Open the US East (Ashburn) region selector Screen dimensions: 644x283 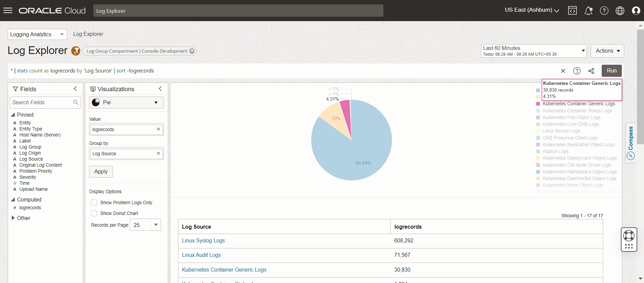click(x=532, y=10)
